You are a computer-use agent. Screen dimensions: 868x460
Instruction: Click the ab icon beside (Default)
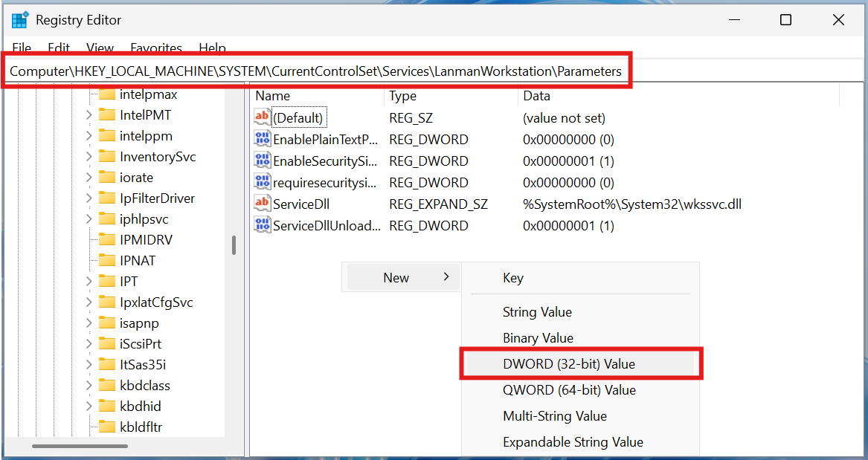click(262, 117)
